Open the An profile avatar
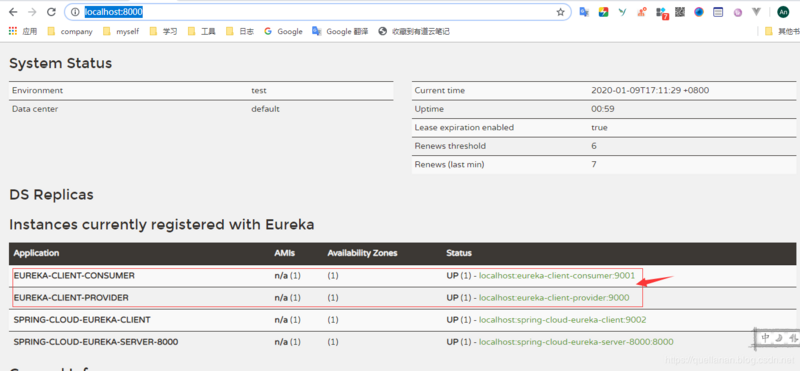 point(783,12)
